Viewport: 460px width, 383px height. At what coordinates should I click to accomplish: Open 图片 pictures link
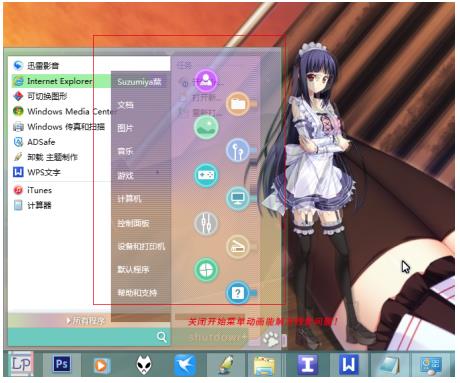(x=125, y=128)
